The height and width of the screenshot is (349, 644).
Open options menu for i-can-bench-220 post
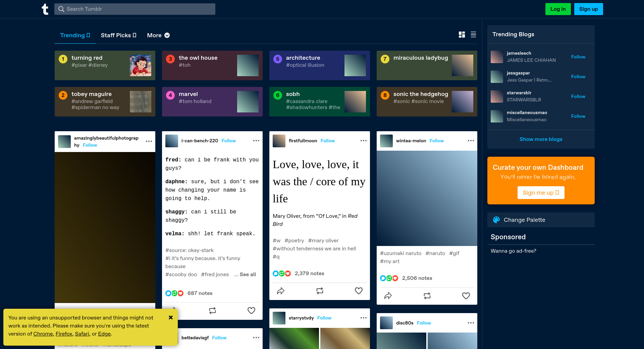(256, 141)
